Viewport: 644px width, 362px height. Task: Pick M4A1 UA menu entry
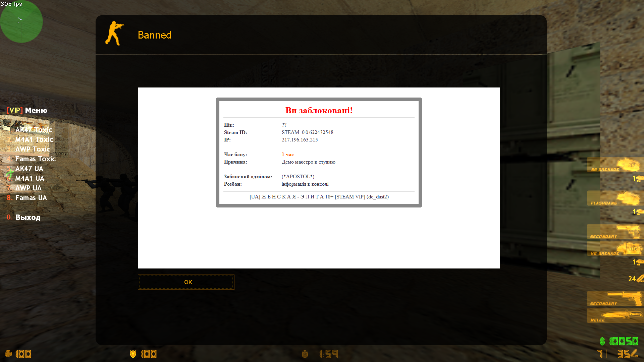coord(30,178)
